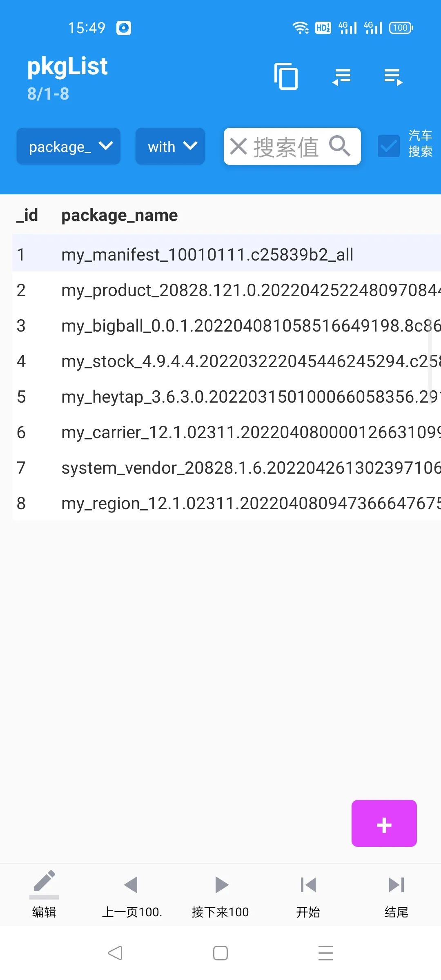The height and width of the screenshot is (980, 441).
Task: Tap the copy icon in header
Action: pos(286,76)
